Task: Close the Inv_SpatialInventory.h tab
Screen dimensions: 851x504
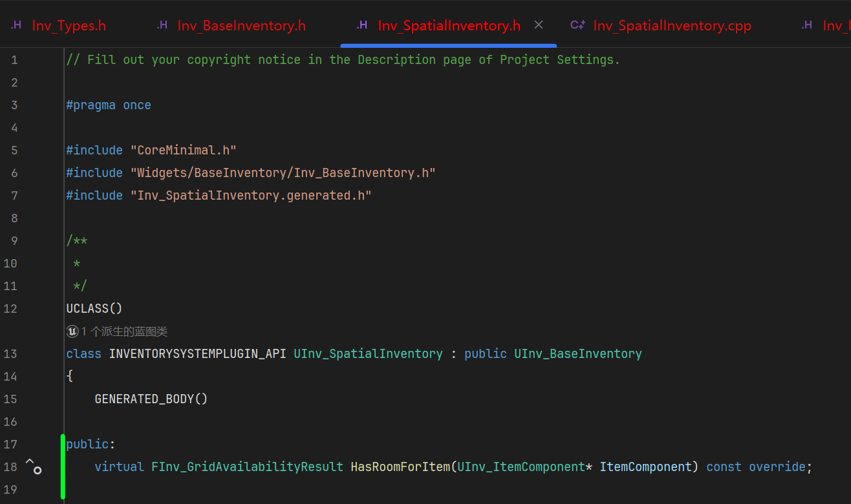Action: click(x=539, y=25)
